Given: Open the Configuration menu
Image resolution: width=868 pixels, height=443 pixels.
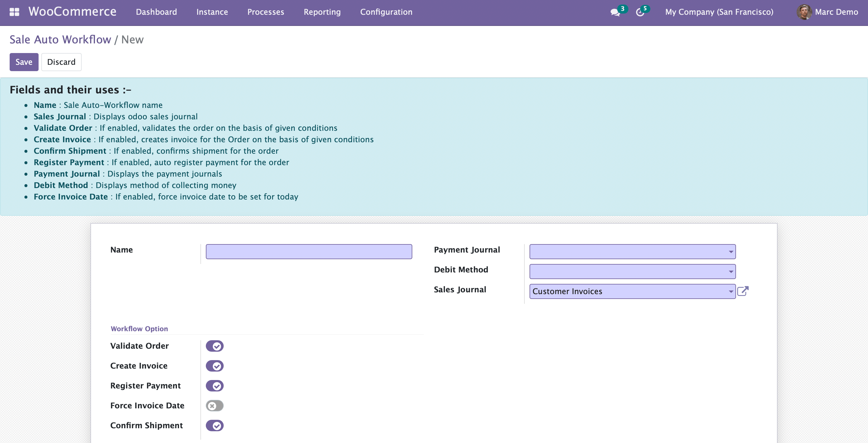Looking at the screenshot, I should point(386,12).
